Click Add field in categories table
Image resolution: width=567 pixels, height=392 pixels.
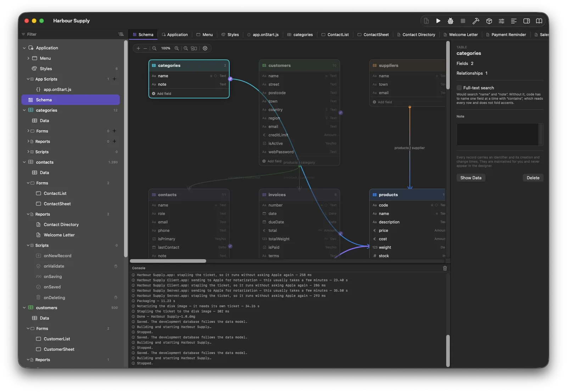coord(162,94)
